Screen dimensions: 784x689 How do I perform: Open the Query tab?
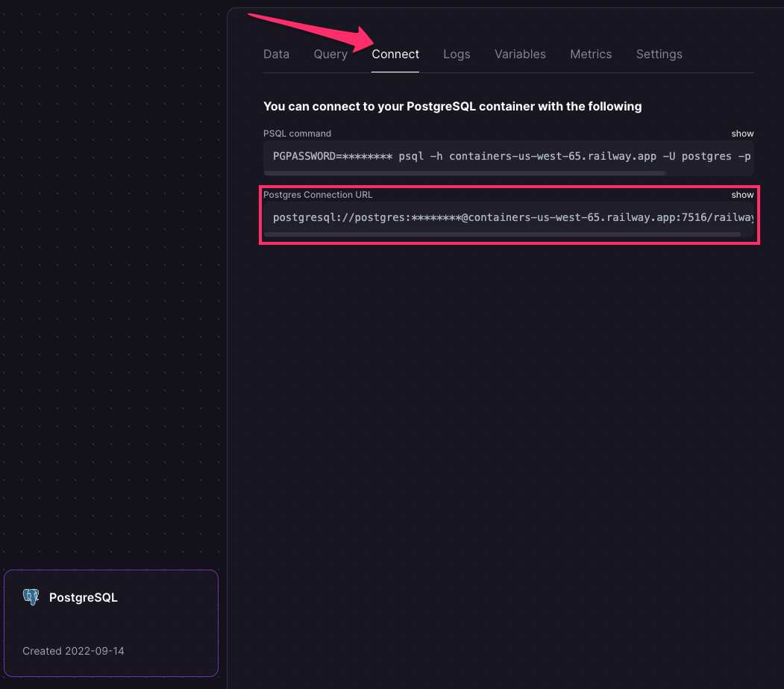pos(330,54)
